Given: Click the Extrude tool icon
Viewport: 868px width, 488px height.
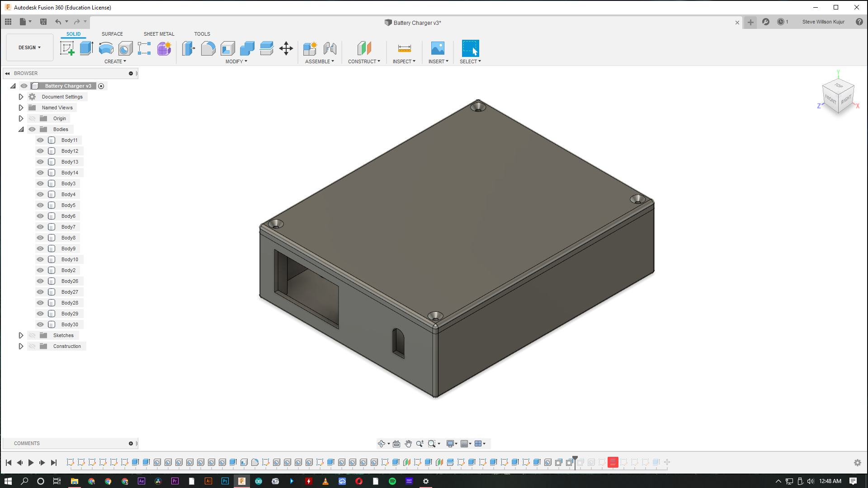Looking at the screenshot, I should tap(86, 48).
